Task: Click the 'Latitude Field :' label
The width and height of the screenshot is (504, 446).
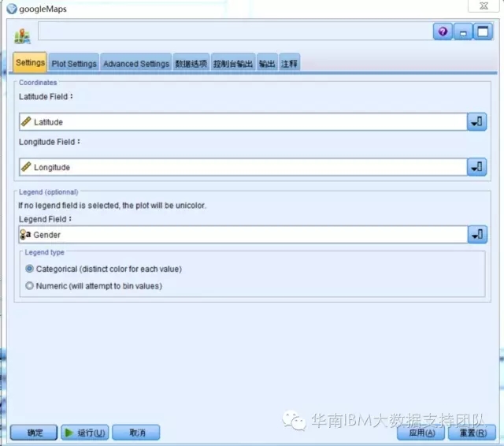Action: pos(46,96)
